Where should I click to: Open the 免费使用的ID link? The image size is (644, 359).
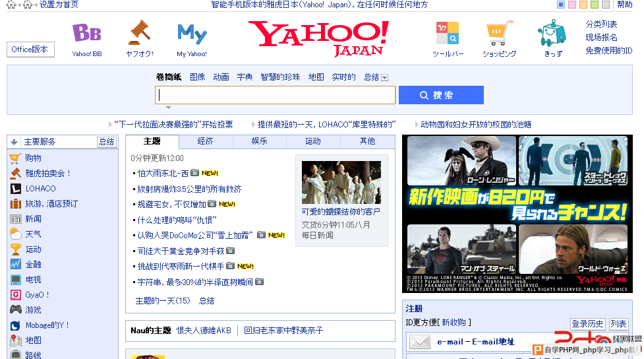tap(608, 51)
